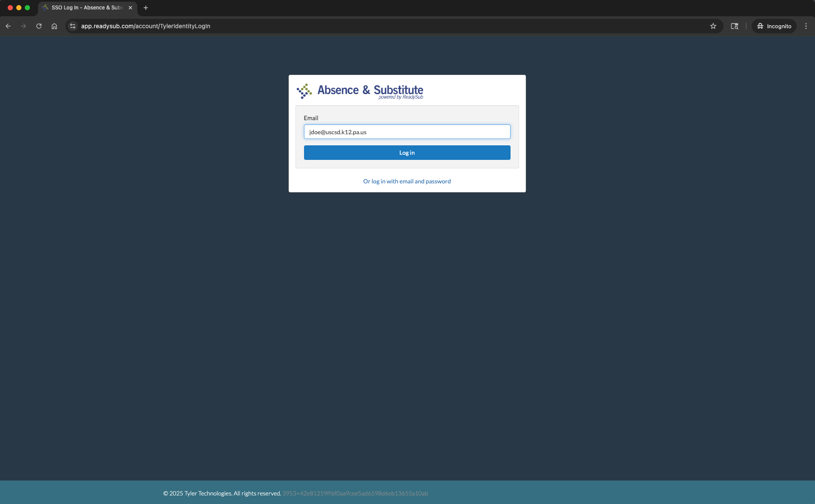Viewport: 815px width, 504px height.
Task: Open the tab search icon in the toolbar
Action: (735, 26)
